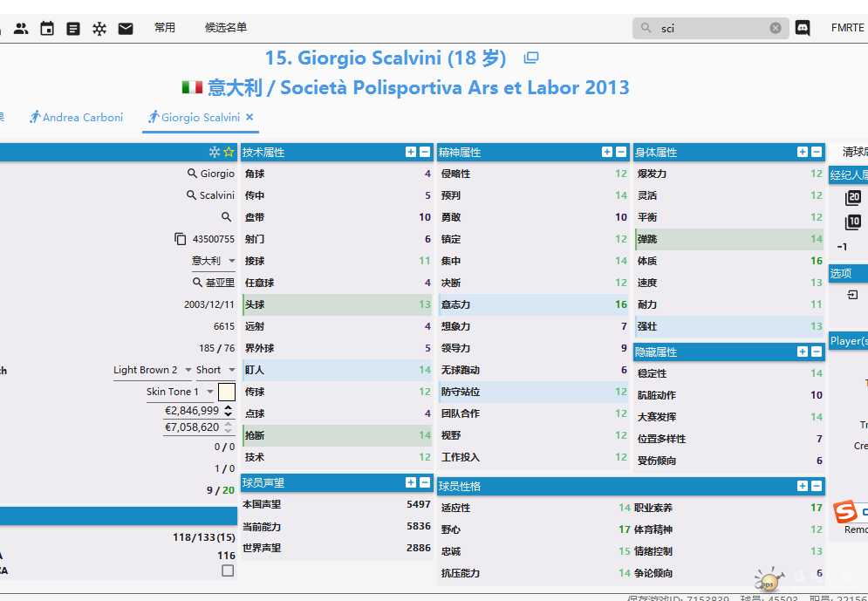Image resolution: width=868 pixels, height=601 pixels.
Task: Click the search icon next to 基亚里
Action: click(x=198, y=283)
